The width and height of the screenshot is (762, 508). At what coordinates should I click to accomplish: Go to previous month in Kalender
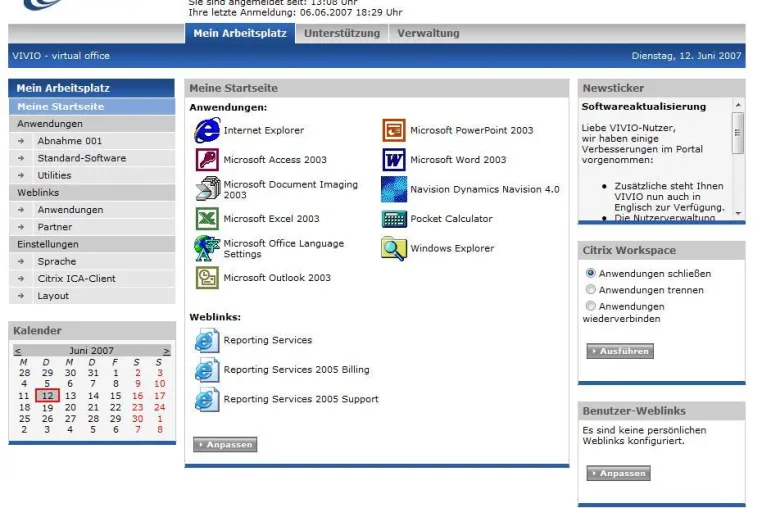pos(17,350)
